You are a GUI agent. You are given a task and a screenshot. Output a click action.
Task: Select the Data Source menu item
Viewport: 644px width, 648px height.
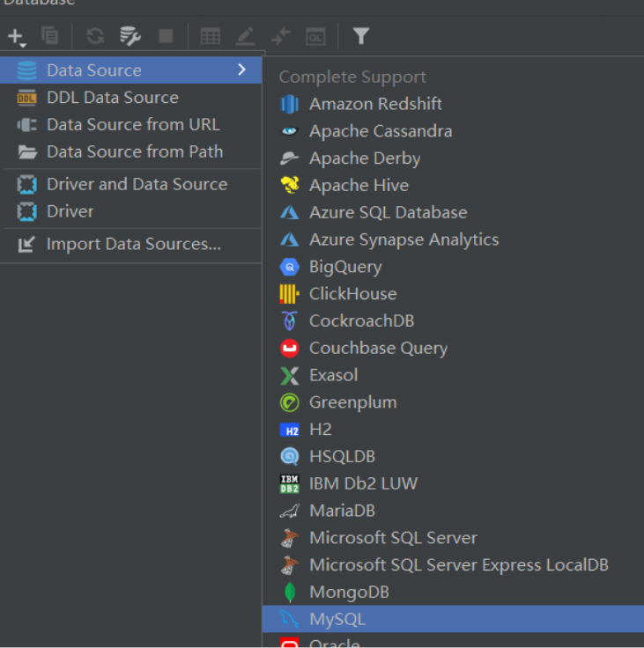pyautogui.click(x=130, y=70)
